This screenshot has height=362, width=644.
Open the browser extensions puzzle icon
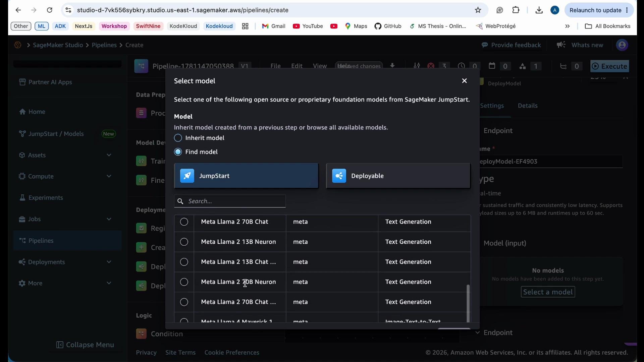(x=516, y=10)
